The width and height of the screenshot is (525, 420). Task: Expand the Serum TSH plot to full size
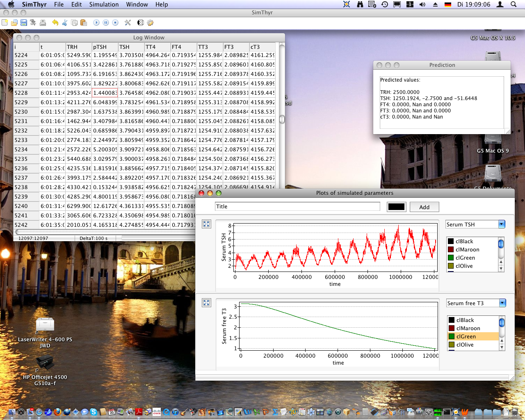coord(206,224)
